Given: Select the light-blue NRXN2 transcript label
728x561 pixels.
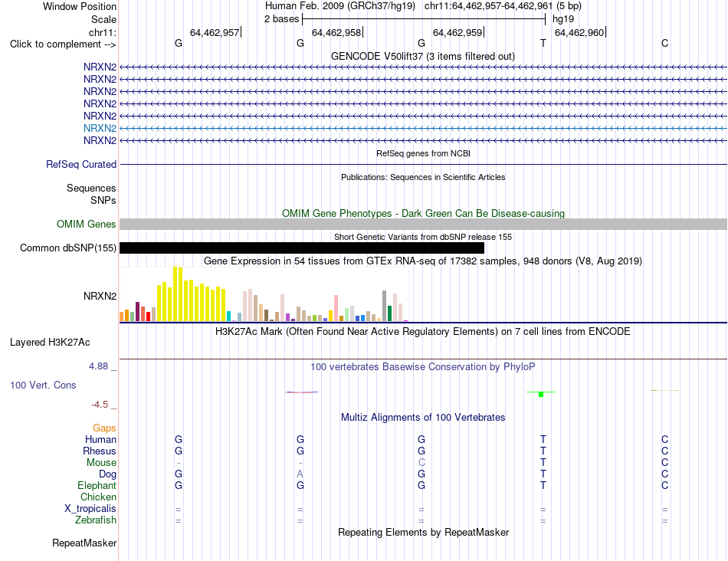Looking at the screenshot, I should [x=100, y=128].
